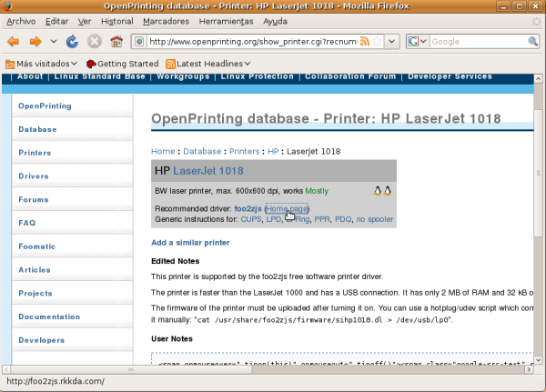546x392 pixels.
Task: Click the browser Back arrow button
Action: (14, 42)
